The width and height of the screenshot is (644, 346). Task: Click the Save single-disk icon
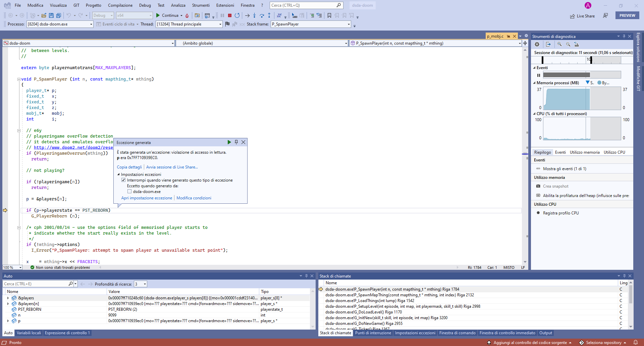[x=51, y=15]
